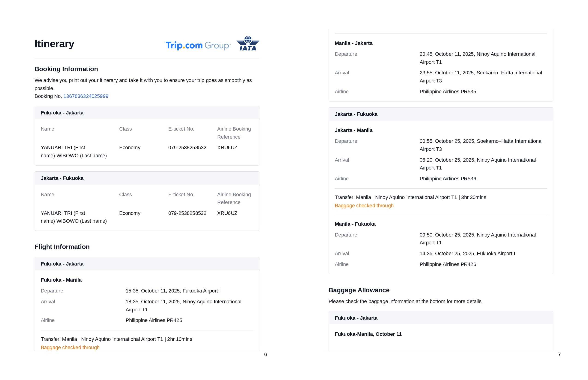The image size is (588, 380).
Task: Click page number 7 at bottom
Action: 559,354
